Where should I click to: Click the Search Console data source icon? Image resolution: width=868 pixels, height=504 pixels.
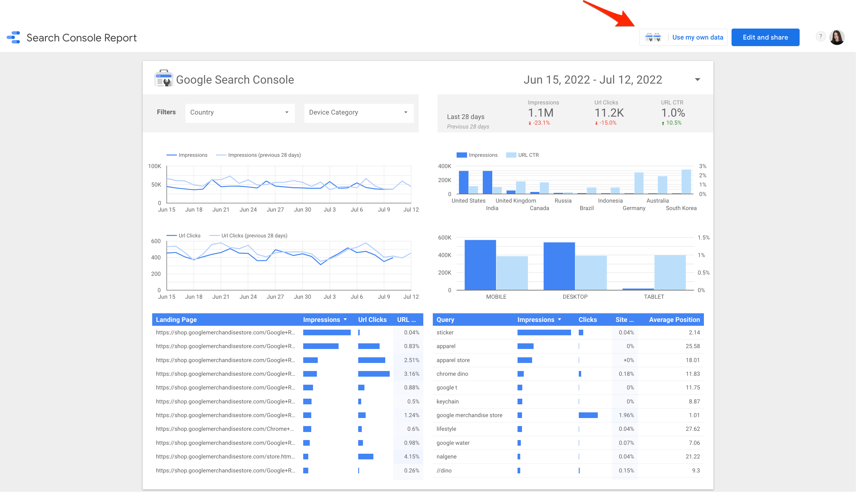pos(653,37)
